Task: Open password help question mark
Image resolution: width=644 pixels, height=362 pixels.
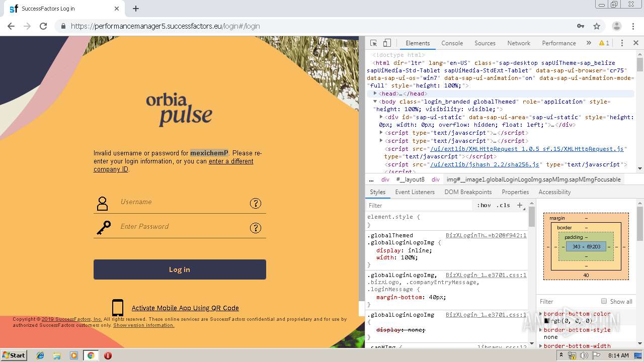Action: pos(256,228)
